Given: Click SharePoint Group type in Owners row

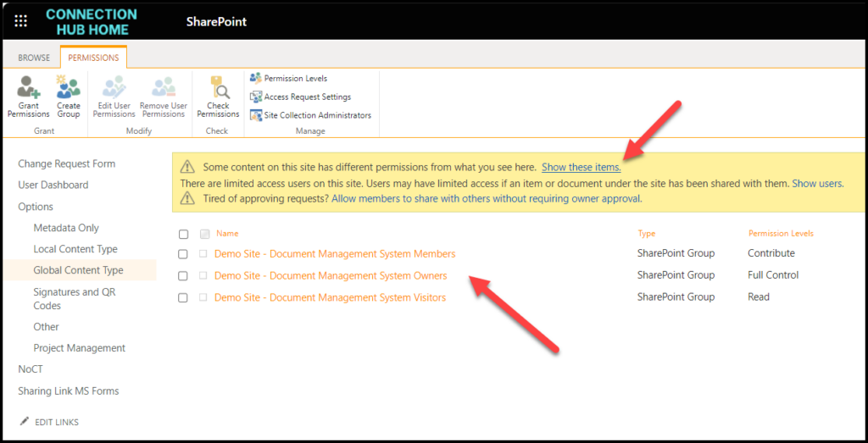Looking at the screenshot, I should click(x=676, y=275).
